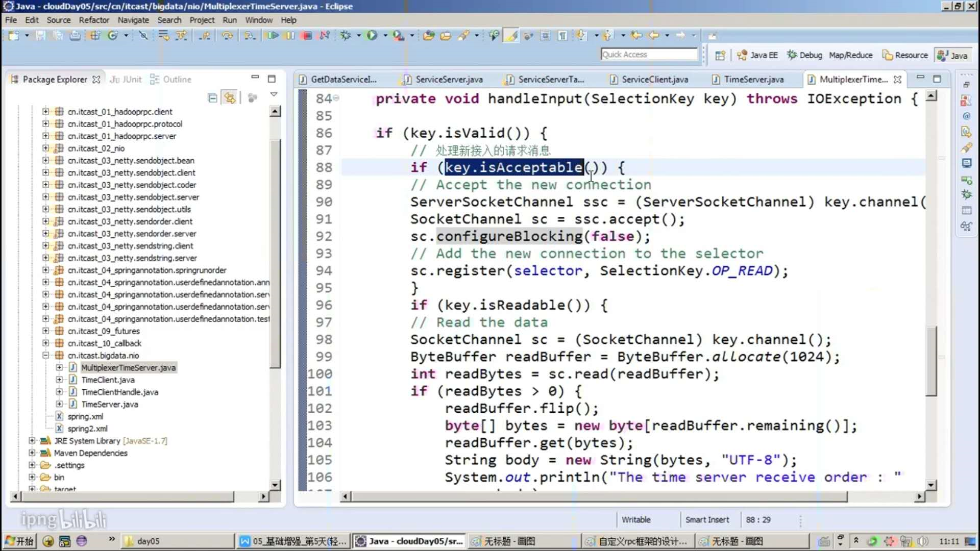
Task: Collapse the cn.itcast.bigdata.nio package
Action: 46,356
